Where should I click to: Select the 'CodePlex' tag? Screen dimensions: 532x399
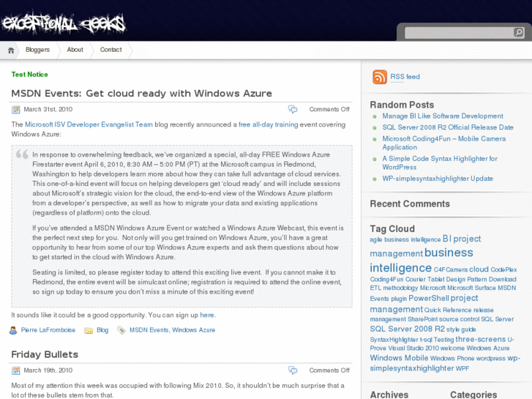pos(503,269)
